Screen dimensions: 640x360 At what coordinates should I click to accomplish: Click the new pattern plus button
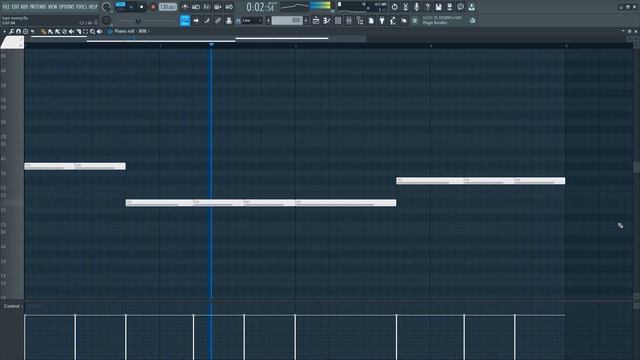click(x=306, y=20)
